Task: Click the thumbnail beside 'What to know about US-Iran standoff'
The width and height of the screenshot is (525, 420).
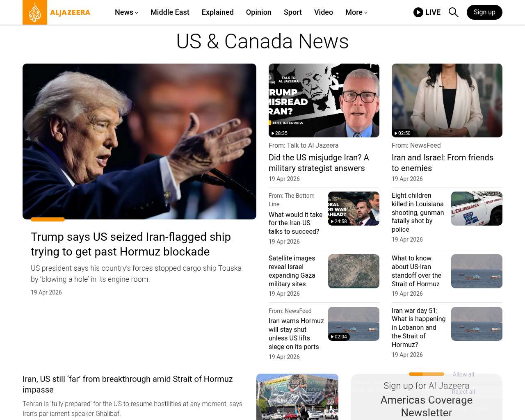Action: coord(477,271)
